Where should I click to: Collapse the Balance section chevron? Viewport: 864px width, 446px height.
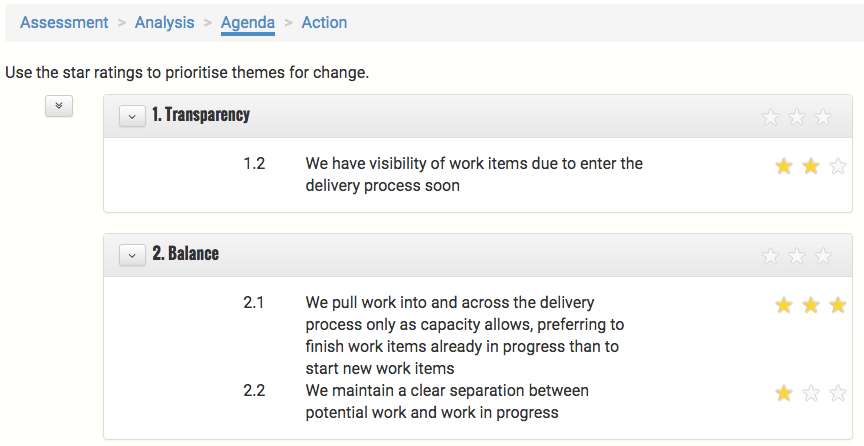click(132, 255)
